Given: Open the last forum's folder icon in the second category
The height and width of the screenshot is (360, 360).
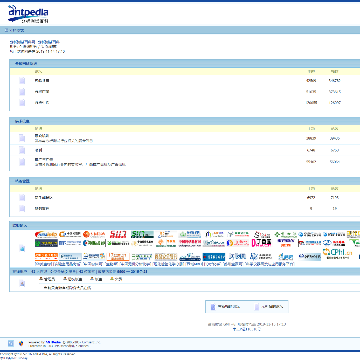Looking at the screenshot, I should (22, 162).
